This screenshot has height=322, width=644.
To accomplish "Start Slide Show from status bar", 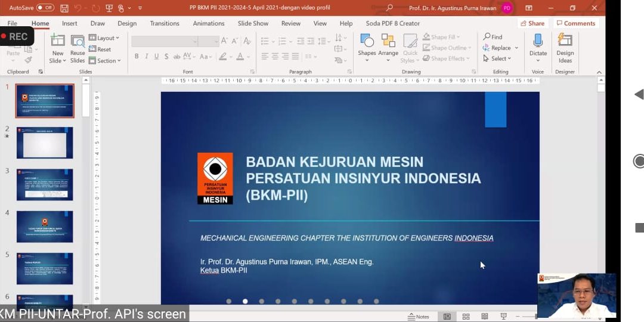I will coord(503,316).
